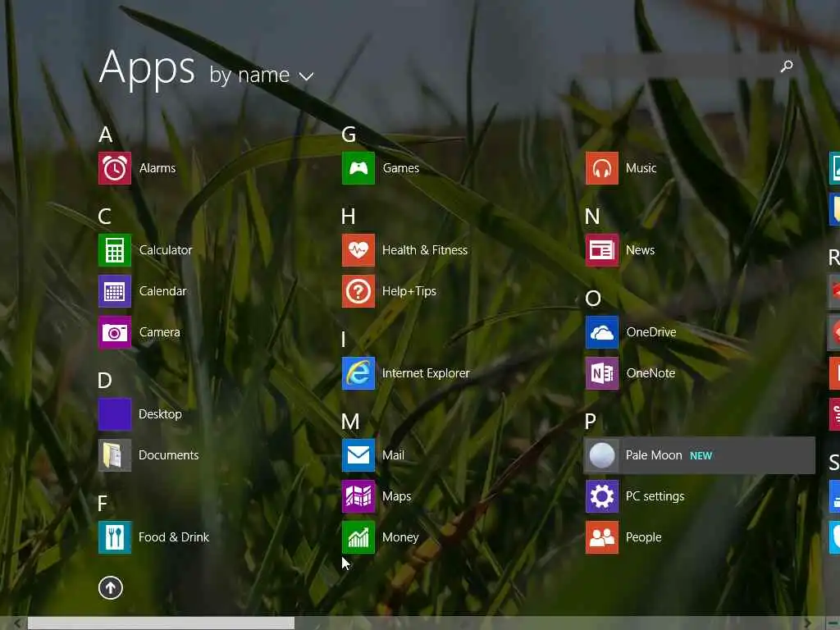Screen dimensions: 840x630
Task: Open the Desktop tile
Action: pos(115,414)
